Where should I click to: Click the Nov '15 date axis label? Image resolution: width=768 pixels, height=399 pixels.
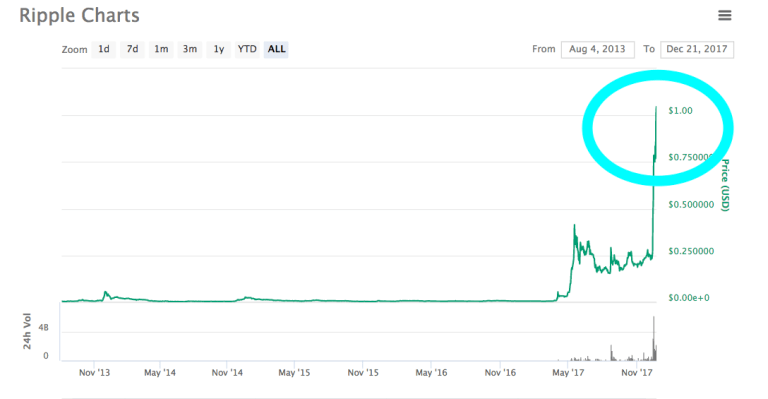[x=363, y=373]
